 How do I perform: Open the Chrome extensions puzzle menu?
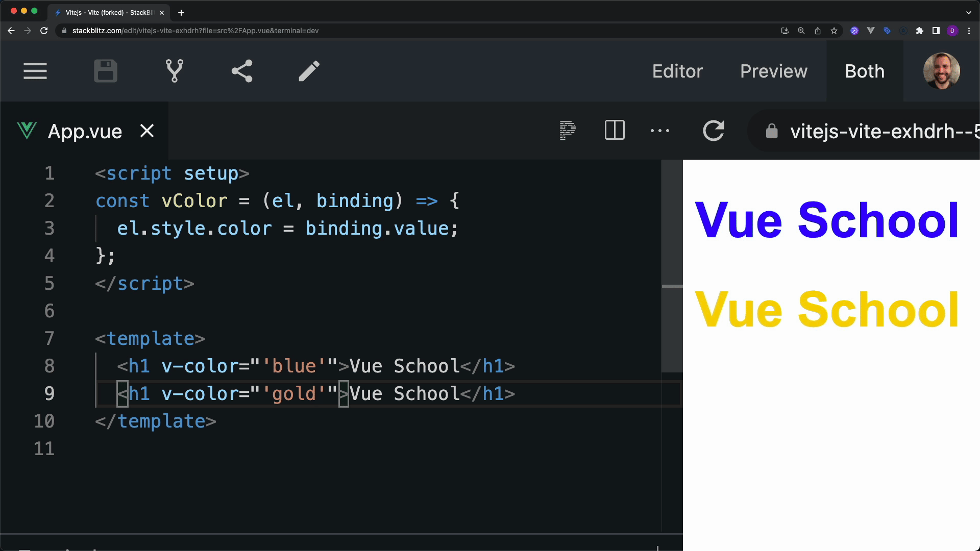pos(920,31)
